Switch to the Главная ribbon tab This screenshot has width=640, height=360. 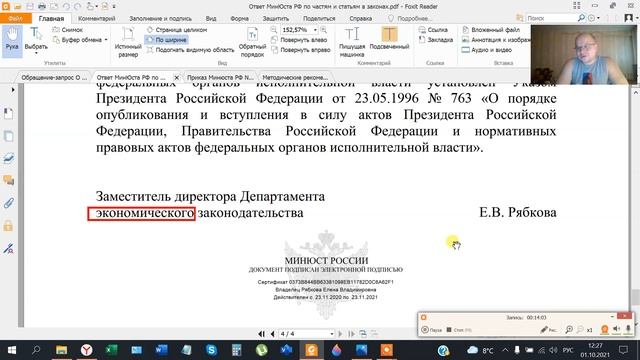coord(51,18)
